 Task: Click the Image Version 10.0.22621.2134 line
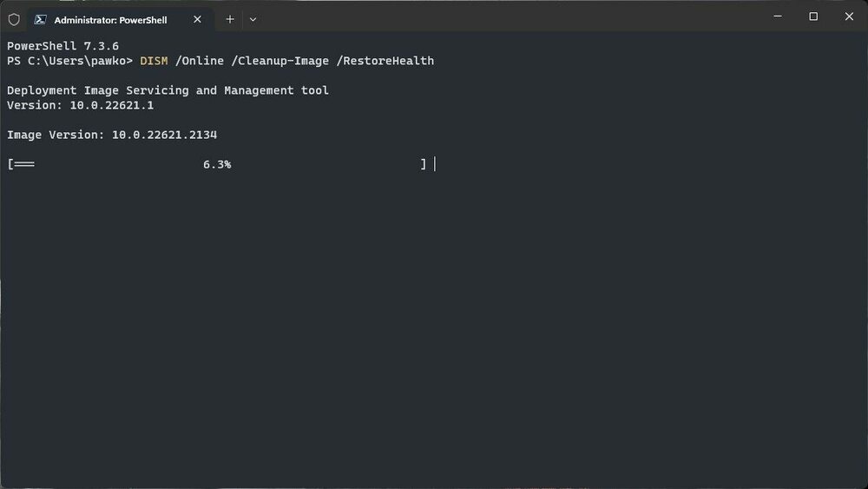pos(112,135)
